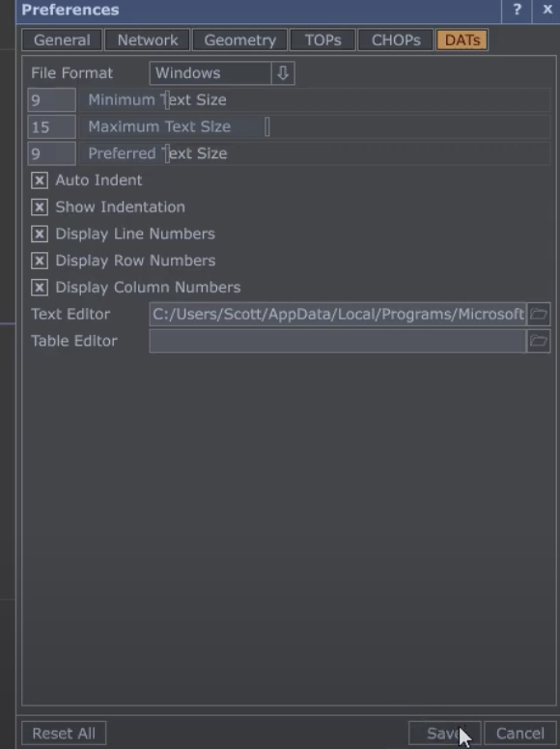Screen dimensions: 560x749
Task: Click the File Format label
Action: point(71,73)
